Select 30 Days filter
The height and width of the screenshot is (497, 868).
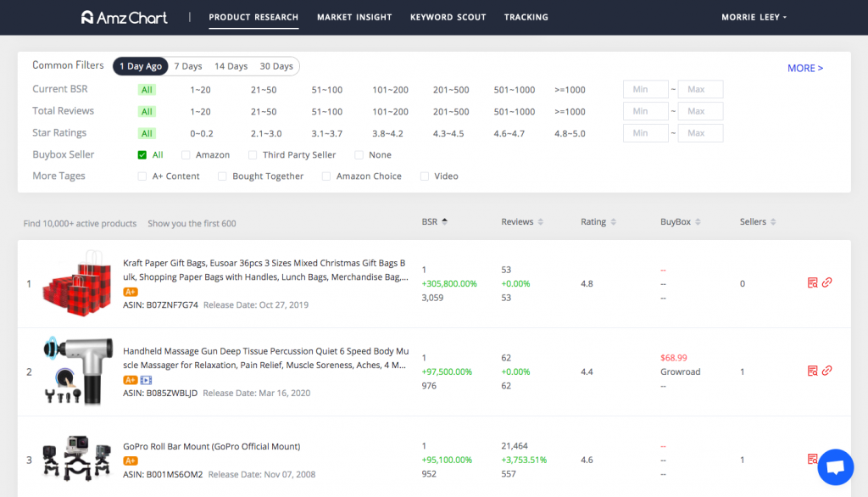276,66
